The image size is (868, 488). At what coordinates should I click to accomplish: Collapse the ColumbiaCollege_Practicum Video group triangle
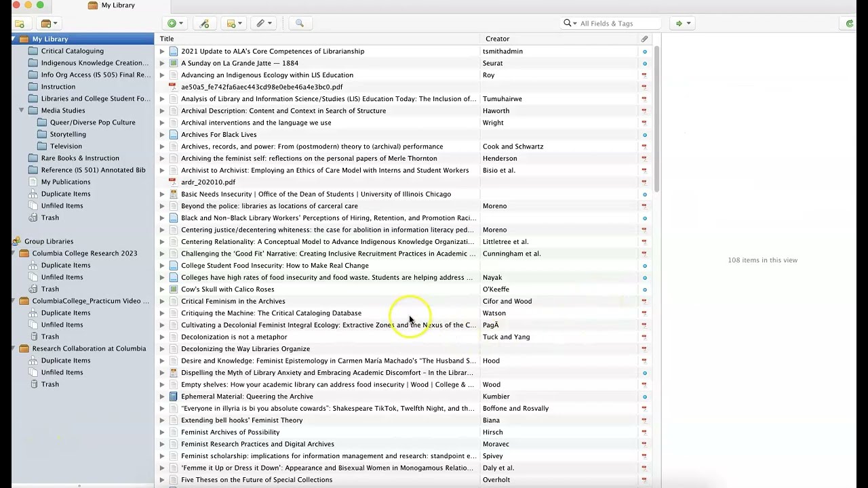14,301
